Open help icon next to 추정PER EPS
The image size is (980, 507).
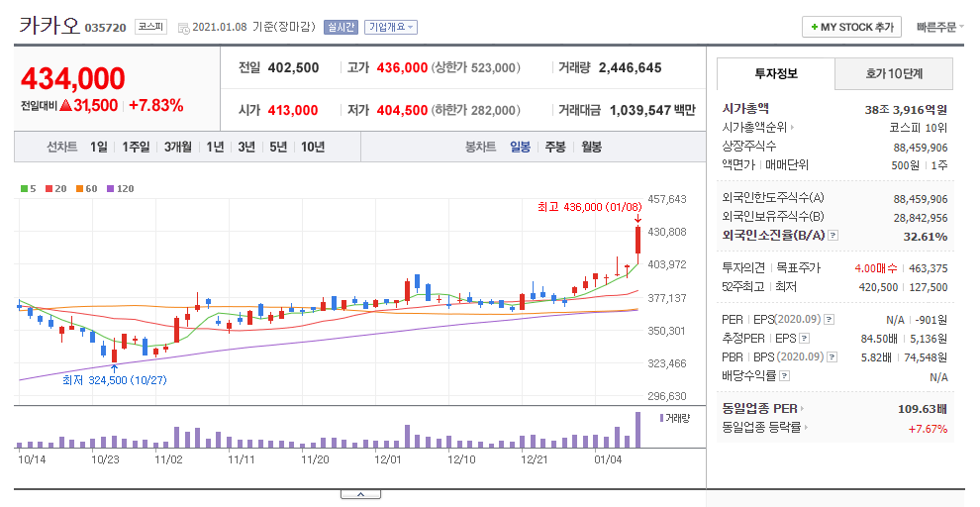(x=805, y=339)
